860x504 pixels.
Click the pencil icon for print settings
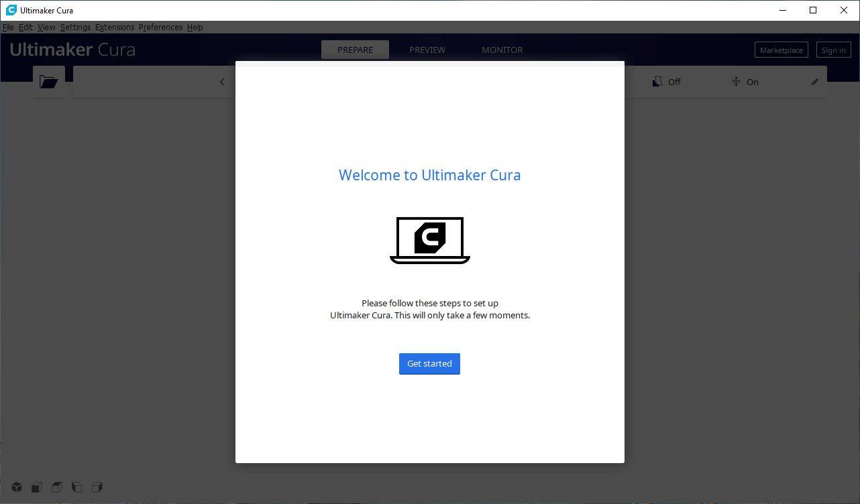coord(815,82)
